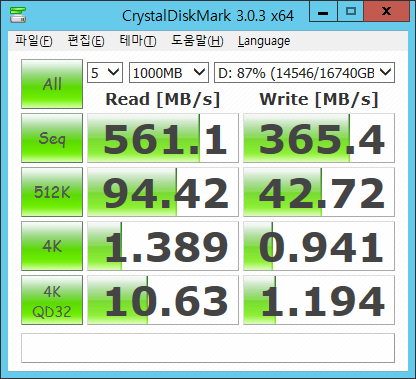Screen dimensions: 416x379
Task: Click the 4K write result 0.941
Action: click(x=319, y=246)
